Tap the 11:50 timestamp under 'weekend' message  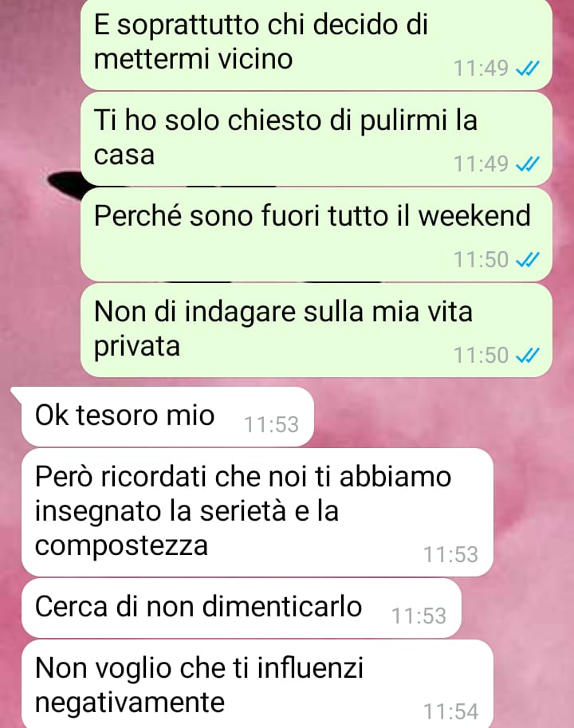(482, 259)
